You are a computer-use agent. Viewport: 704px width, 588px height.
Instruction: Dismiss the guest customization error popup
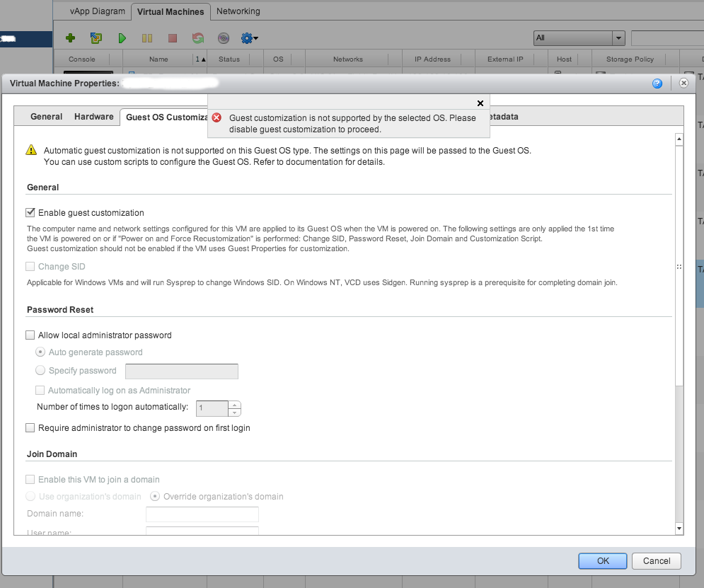tap(480, 103)
